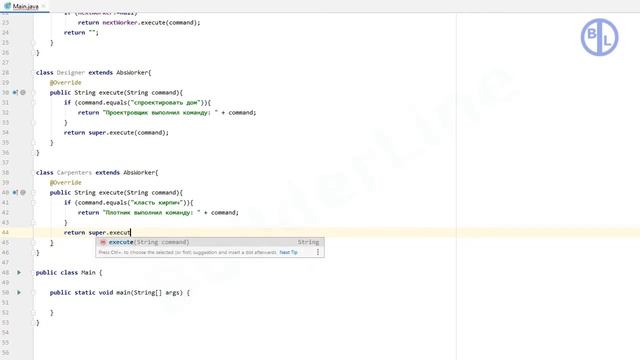Screen dimensions: 640x360
Task: Click the Main class name on line 48
Action: pyautogui.click(x=88, y=273)
